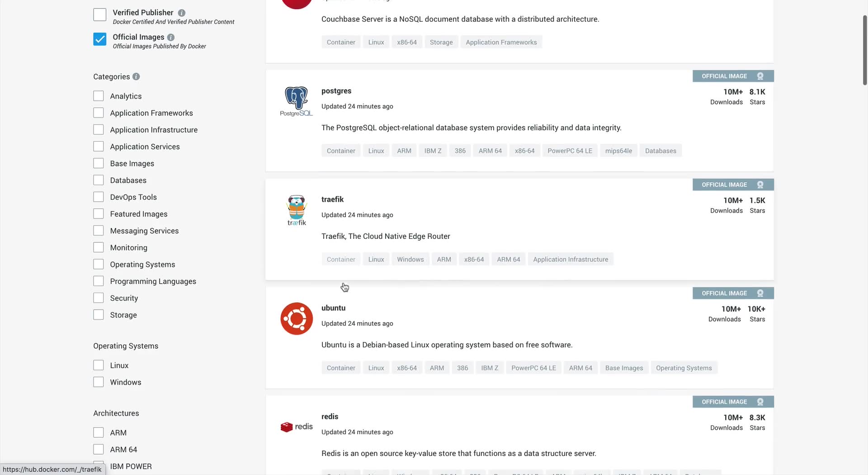Click the Categories info icon
This screenshot has width=868, height=475.
click(x=136, y=76)
